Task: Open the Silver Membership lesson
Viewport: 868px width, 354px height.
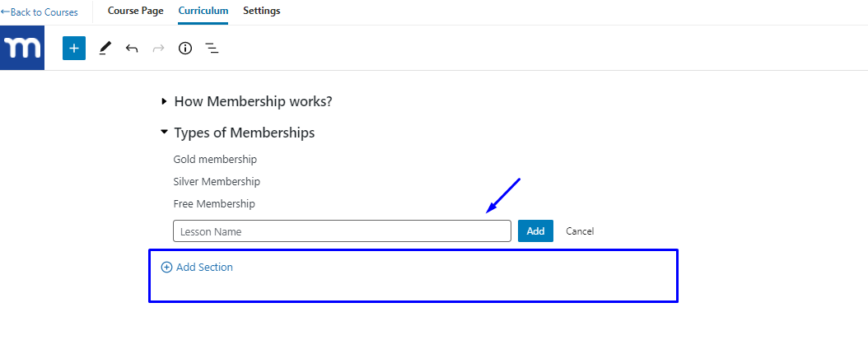Action: point(217,181)
